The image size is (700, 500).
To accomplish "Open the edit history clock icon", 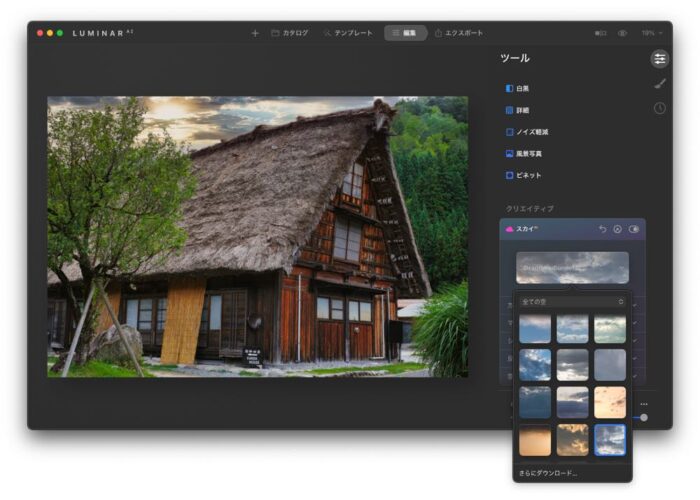I will 659,108.
